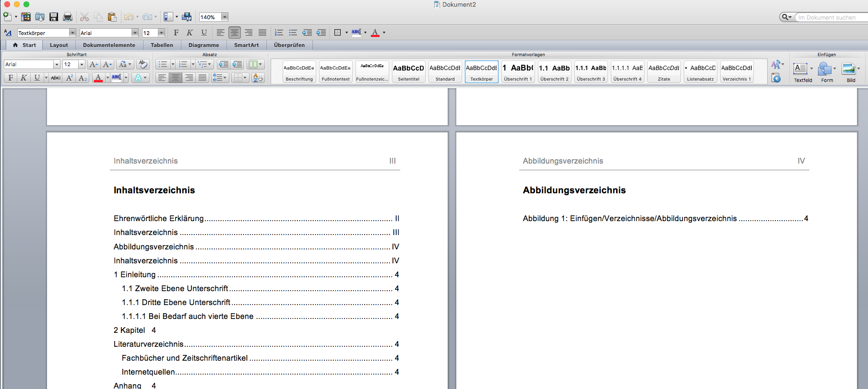Save the document with the floppy disk icon
Screen dimensions: 868x389
54,17
